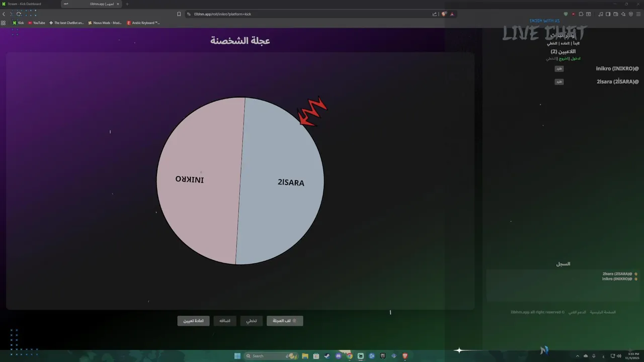Open Discord from the taskbar
This screenshot has width=644, height=362.
click(x=338, y=356)
